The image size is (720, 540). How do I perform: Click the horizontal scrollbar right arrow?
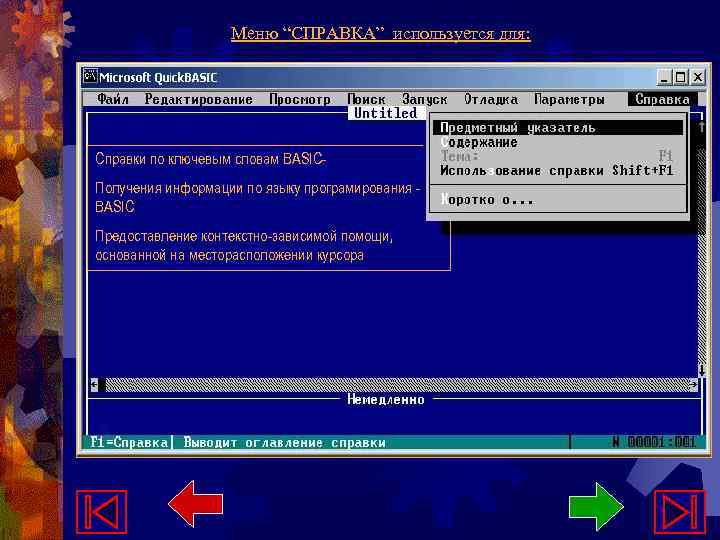693,384
